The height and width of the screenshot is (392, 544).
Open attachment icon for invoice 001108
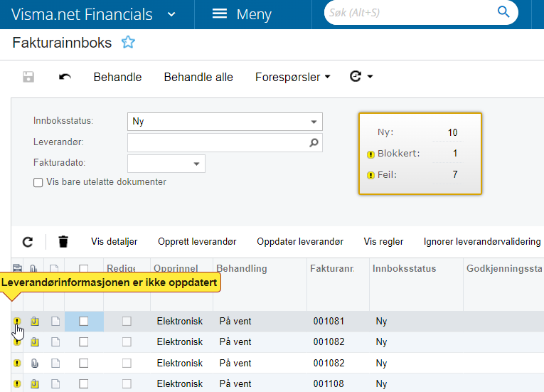point(34,383)
